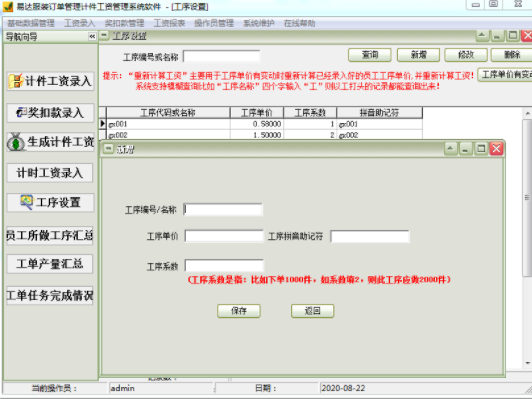
Task: Click the 返回 button in the dialog
Action: click(312, 311)
